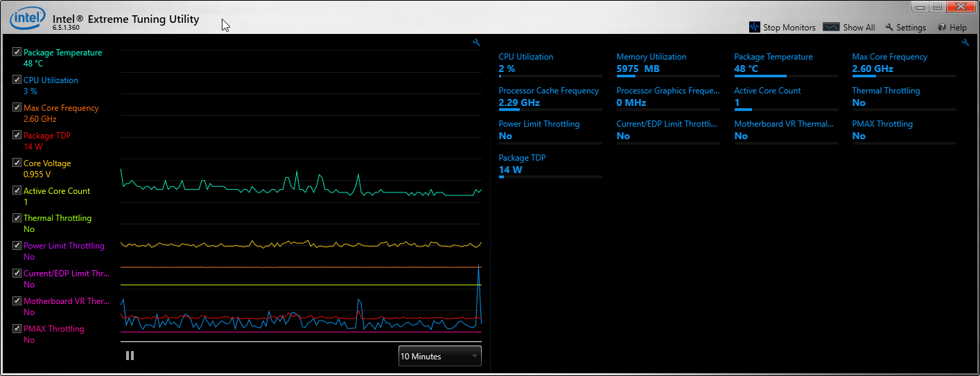Uncheck CPU Utilization checkbox
The height and width of the screenshot is (376, 980).
click(x=17, y=80)
